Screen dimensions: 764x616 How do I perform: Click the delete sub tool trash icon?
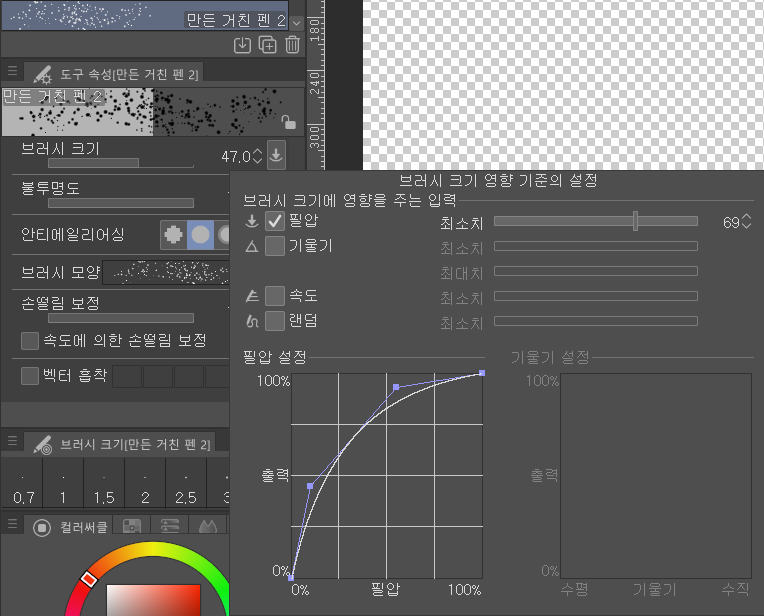[292, 45]
